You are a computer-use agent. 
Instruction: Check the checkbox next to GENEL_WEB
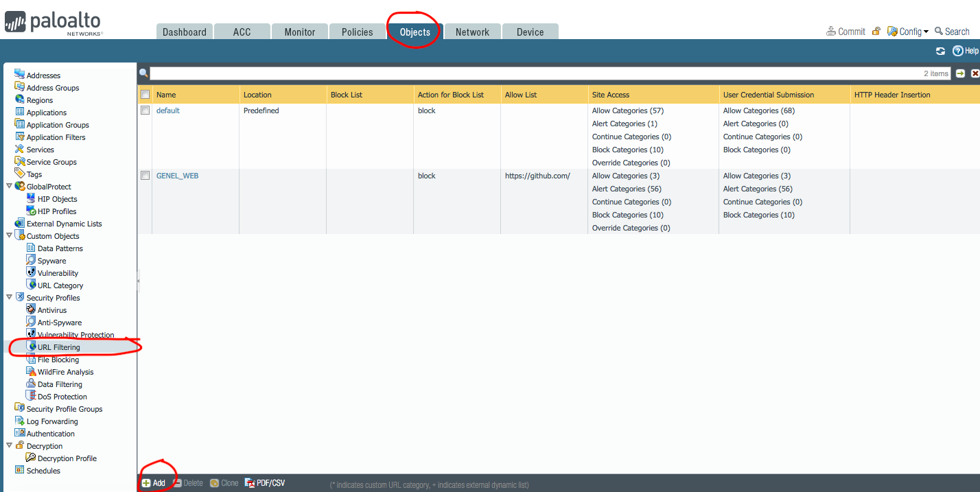point(145,176)
